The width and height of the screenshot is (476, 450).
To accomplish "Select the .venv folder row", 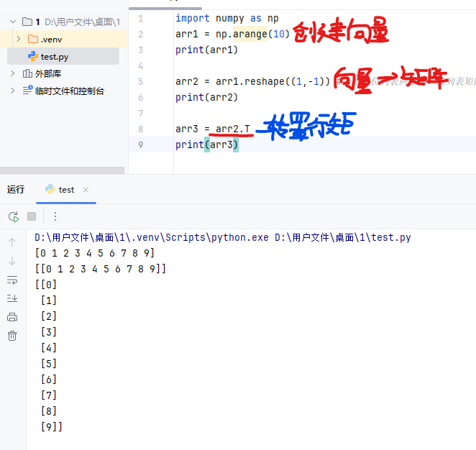I will (x=64, y=39).
